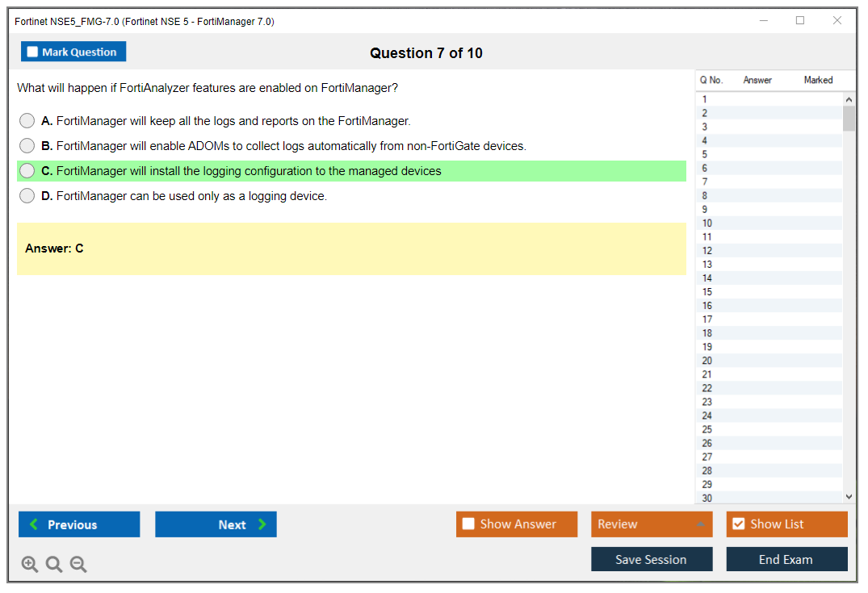Viewport: 868px width, 593px height.
Task: Toggle the Show Answer checkbox
Action: [x=468, y=524]
